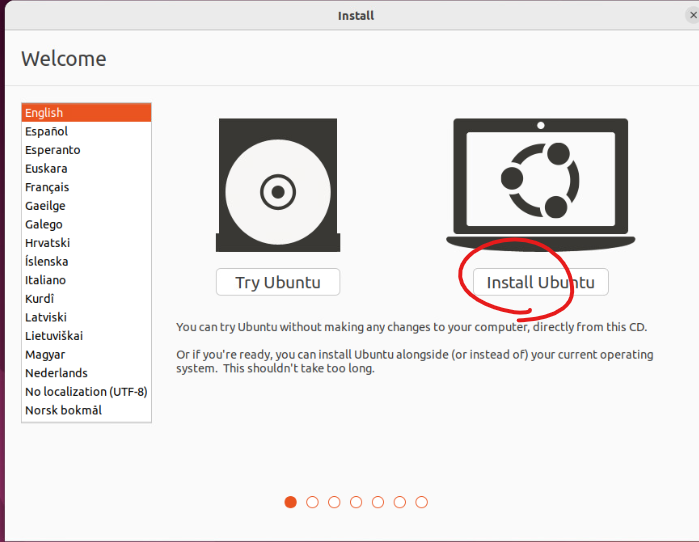Pick Gaeilge from the language list

click(x=86, y=205)
